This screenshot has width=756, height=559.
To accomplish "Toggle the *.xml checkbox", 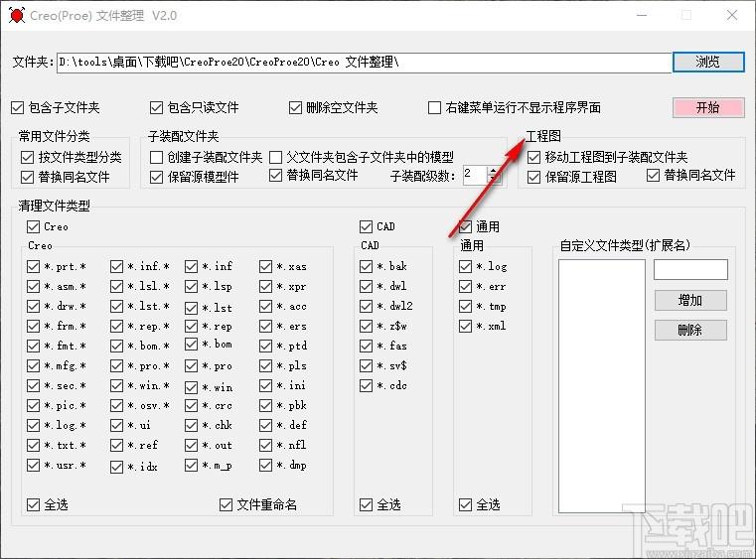I will coord(465,326).
